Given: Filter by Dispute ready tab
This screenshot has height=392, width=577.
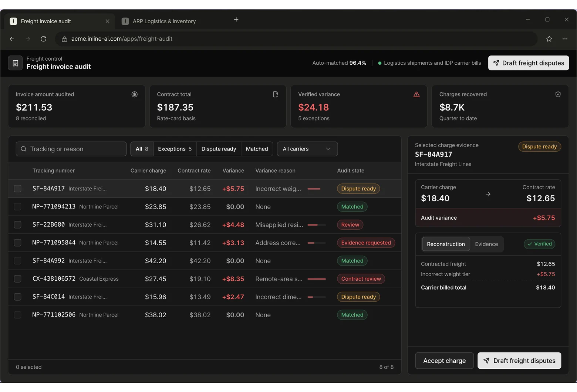Looking at the screenshot, I should pos(219,149).
